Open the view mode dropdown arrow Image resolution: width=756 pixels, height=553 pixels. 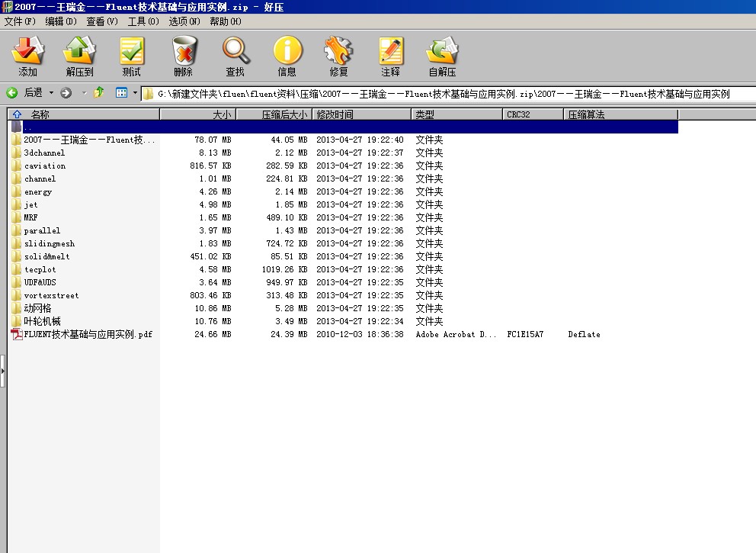click(135, 93)
